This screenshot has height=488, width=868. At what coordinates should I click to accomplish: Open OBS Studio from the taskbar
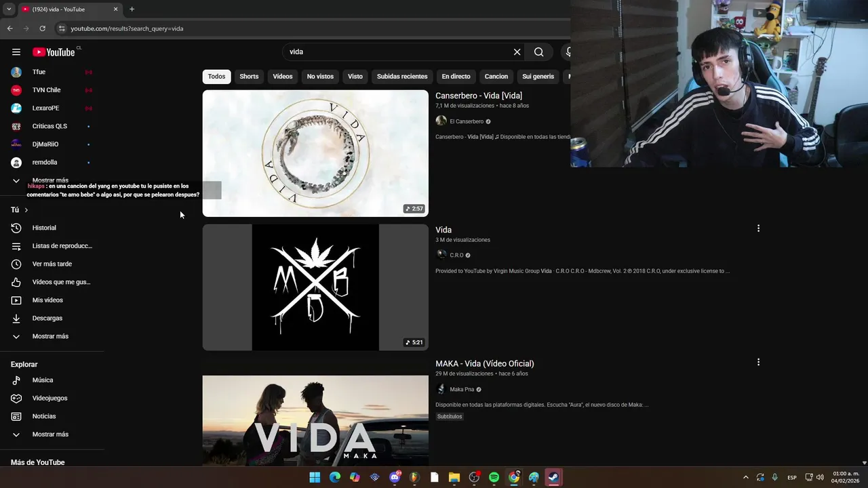point(474,477)
